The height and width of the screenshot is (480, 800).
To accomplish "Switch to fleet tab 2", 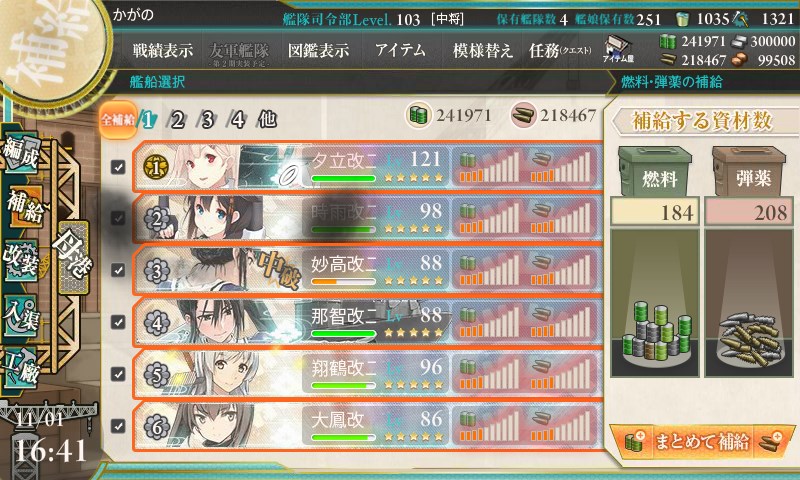I will tap(177, 120).
